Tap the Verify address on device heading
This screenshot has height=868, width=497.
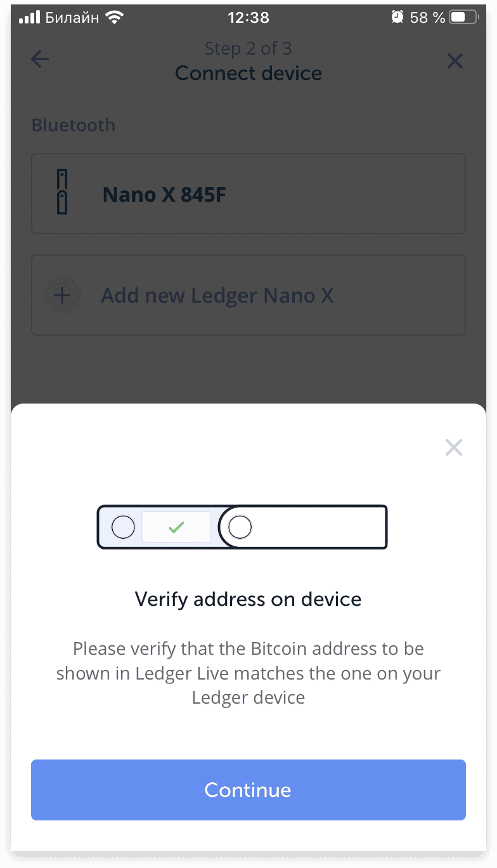(248, 599)
